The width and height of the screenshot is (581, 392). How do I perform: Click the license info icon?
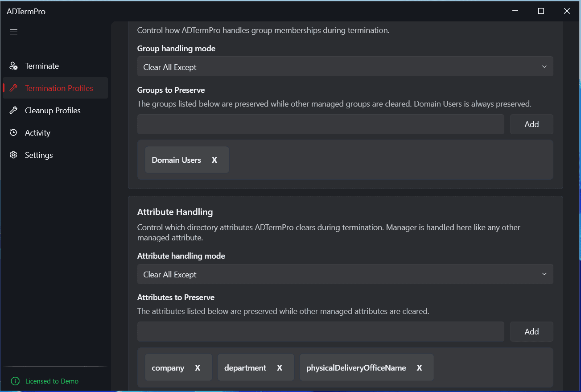(x=16, y=381)
